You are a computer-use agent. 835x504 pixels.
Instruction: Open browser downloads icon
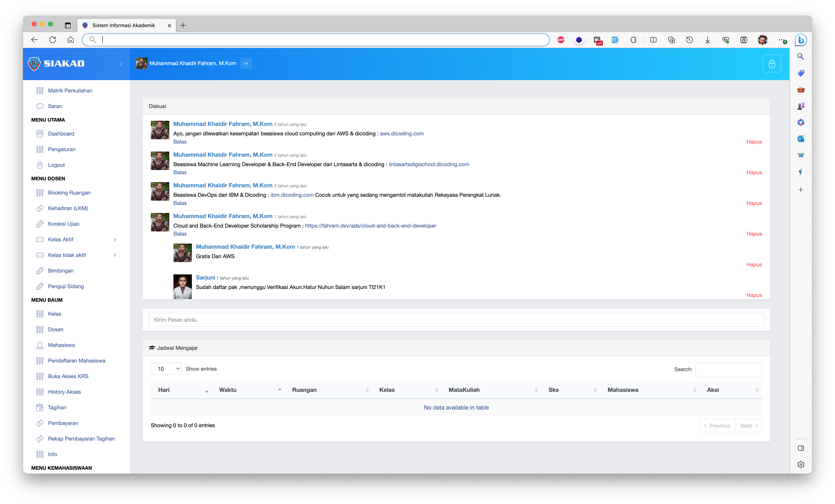pyautogui.click(x=707, y=40)
